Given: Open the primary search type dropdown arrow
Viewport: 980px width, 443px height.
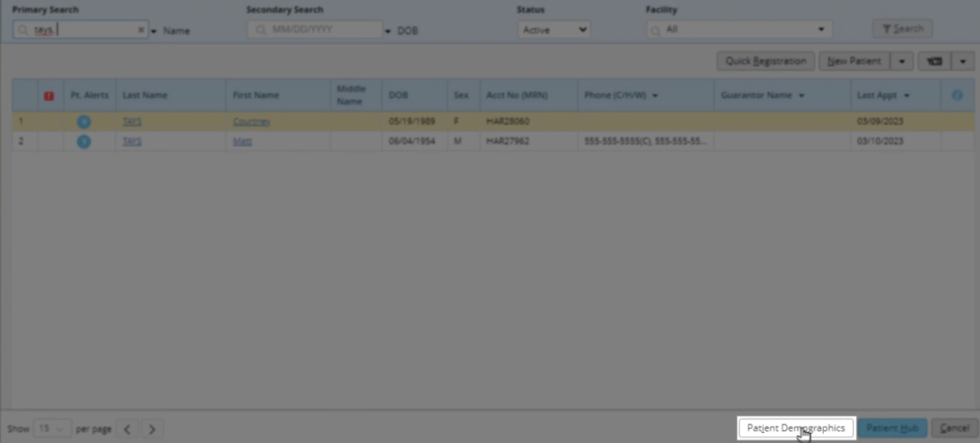Looking at the screenshot, I should (154, 31).
